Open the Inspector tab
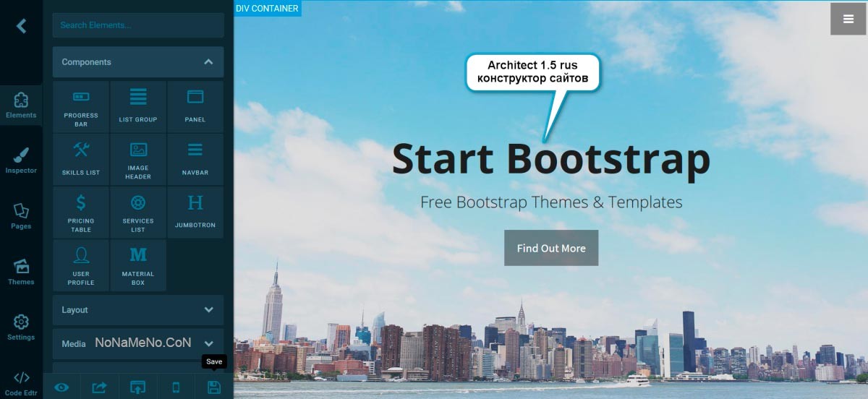868x399 pixels. pos(21,160)
